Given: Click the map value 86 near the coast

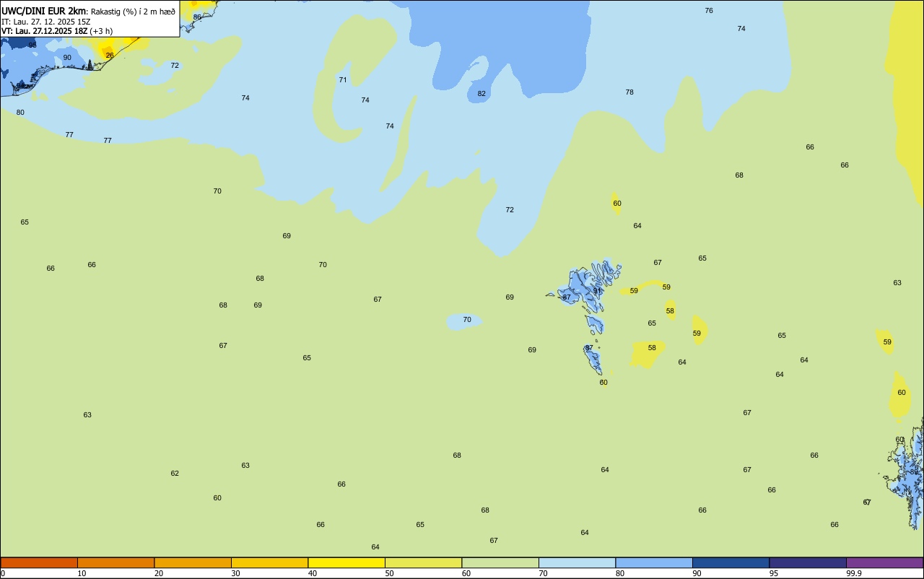Looking at the screenshot, I should click(x=197, y=17).
